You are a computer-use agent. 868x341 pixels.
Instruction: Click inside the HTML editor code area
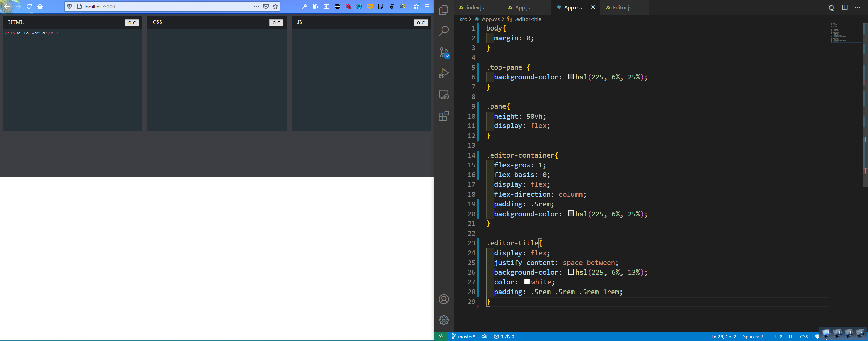[73, 80]
